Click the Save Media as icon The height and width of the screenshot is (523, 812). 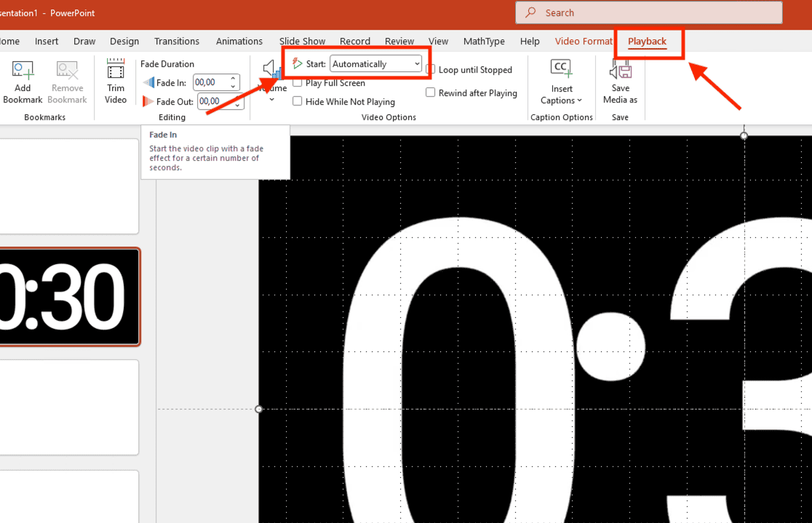[621, 69]
